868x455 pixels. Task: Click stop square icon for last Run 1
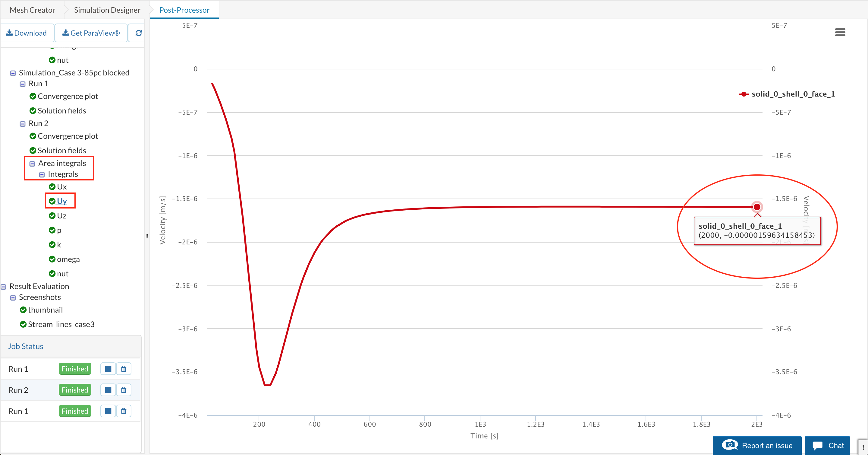pyautogui.click(x=108, y=411)
